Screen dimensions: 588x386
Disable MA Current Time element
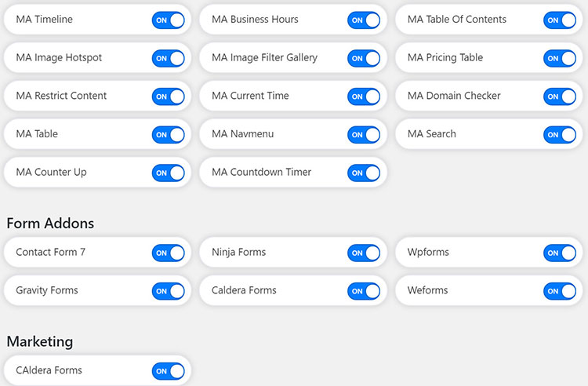[x=364, y=96]
